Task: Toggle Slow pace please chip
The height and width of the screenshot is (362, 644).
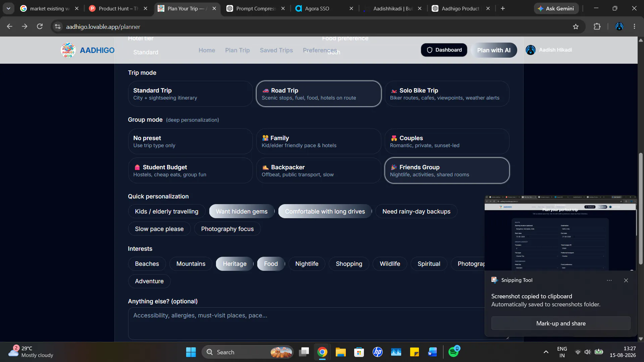Action: pos(159,229)
